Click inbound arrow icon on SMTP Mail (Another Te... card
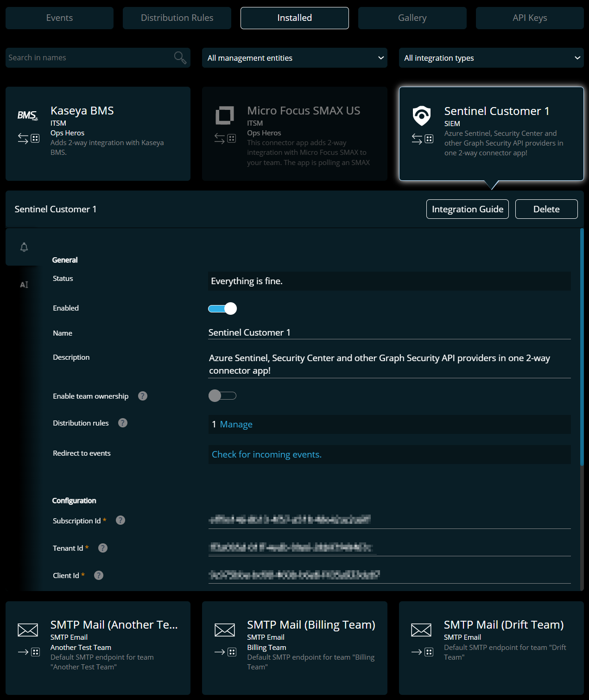The width and height of the screenshot is (589, 700). (x=23, y=652)
